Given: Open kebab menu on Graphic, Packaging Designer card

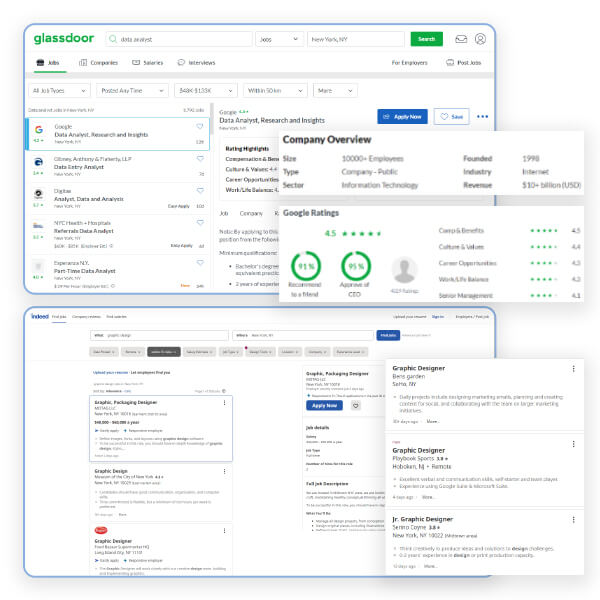Looking at the screenshot, I should [x=224, y=403].
